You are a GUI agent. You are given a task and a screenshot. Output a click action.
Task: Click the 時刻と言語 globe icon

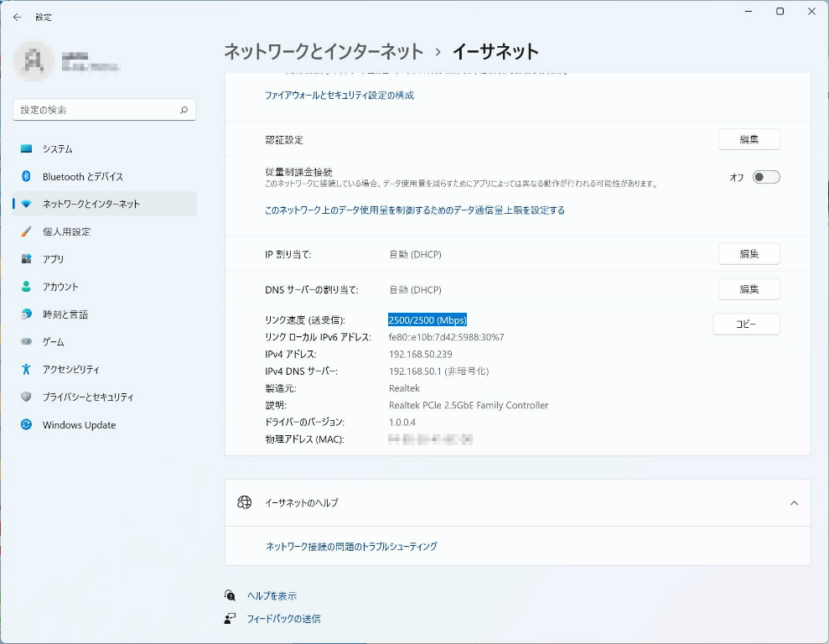[x=26, y=314]
